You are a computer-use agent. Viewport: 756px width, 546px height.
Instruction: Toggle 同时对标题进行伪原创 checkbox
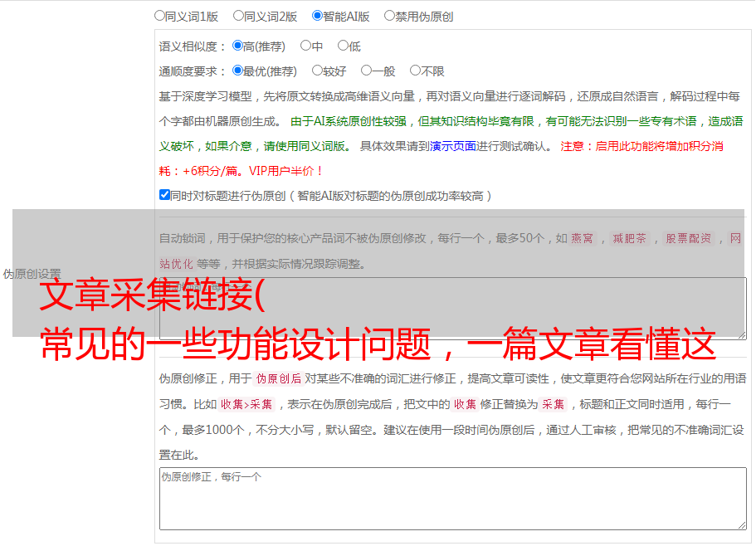164,195
